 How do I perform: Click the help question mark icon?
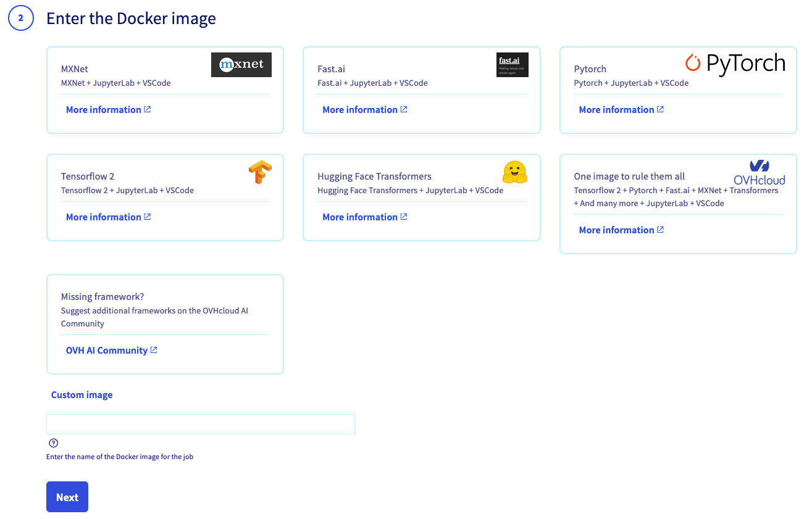pyautogui.click(x=53, y=443)
